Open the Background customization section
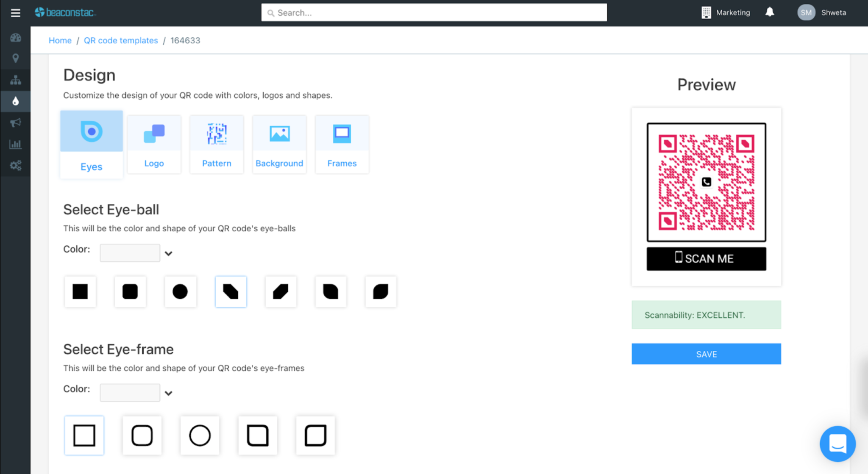Image resolution: width=868 pixels, height=474 pixels. click(x=279, y=144)
